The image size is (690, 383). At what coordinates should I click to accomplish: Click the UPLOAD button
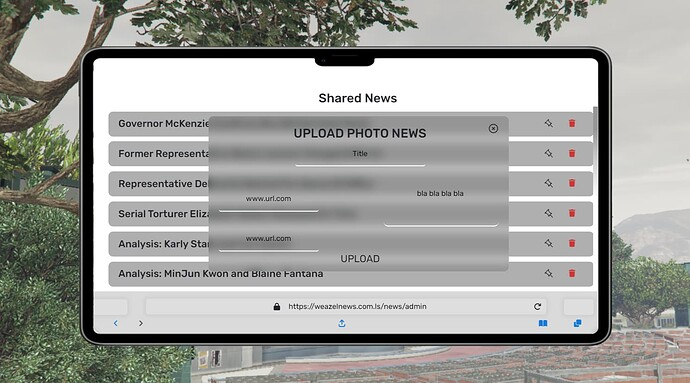coord(360,259)
